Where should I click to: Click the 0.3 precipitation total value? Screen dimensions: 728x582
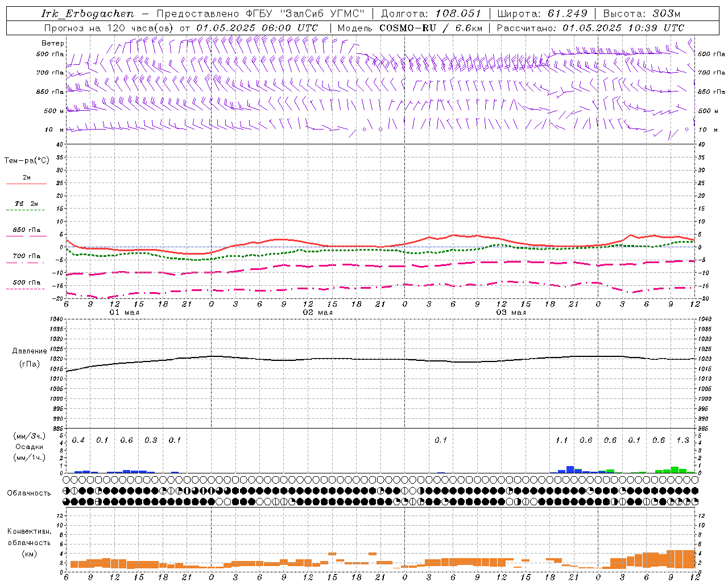151,440
